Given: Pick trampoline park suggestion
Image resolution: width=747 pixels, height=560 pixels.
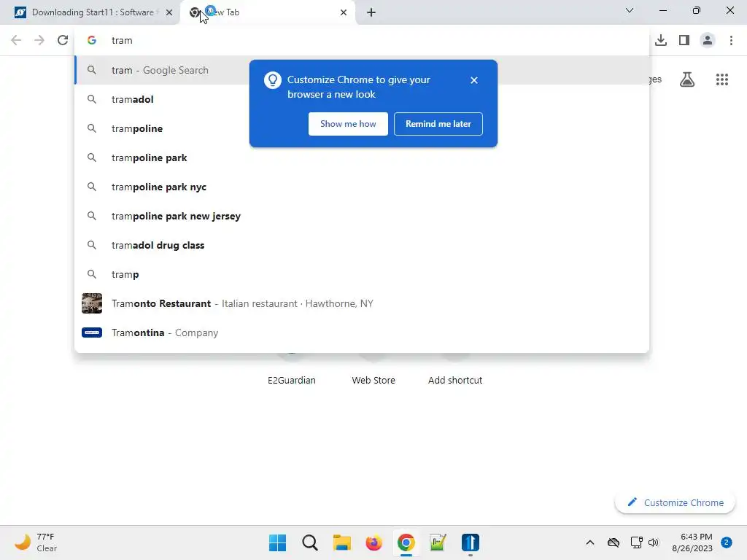Looking at the screenshot, I should click(x=362, y=157).
